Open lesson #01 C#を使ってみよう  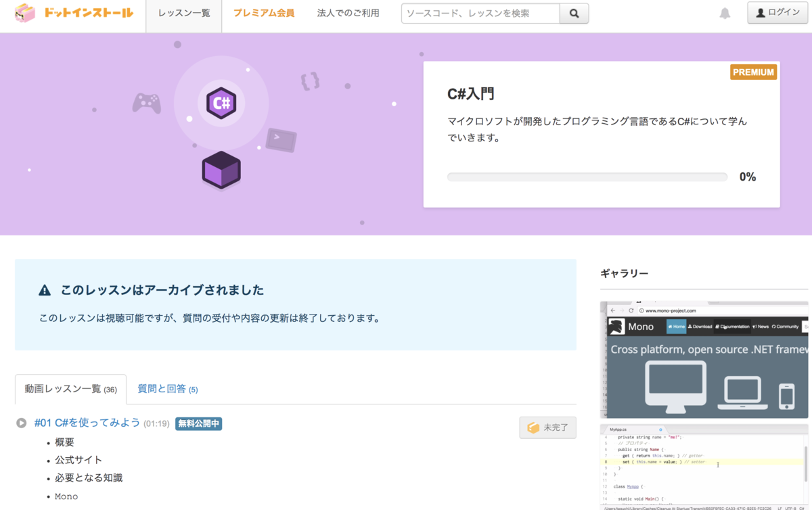87,423
